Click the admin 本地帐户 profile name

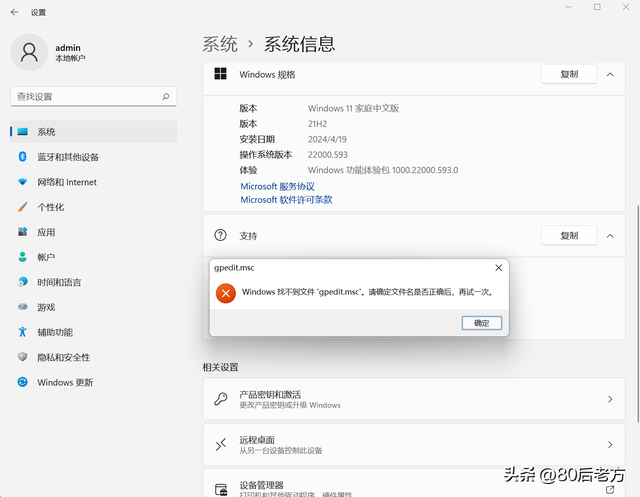[70, 53]
